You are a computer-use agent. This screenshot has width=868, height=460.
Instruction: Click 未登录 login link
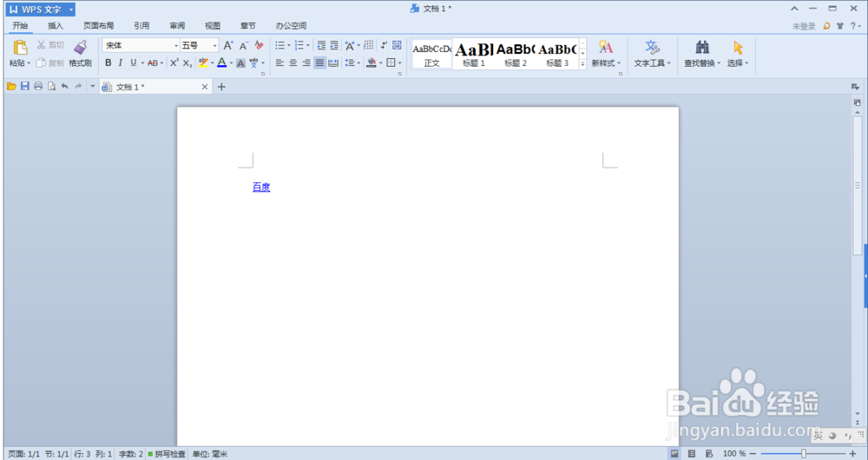click(804, 26)
